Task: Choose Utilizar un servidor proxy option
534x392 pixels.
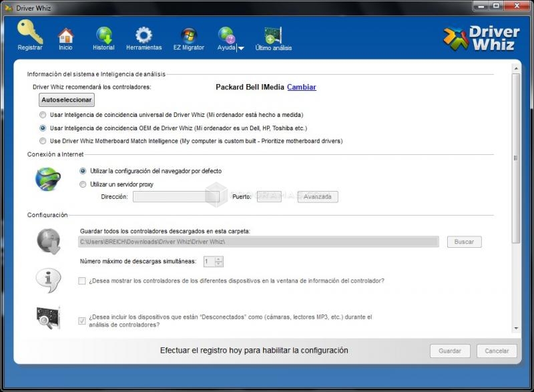Action: pyautogui.click(x=83, y=184)
